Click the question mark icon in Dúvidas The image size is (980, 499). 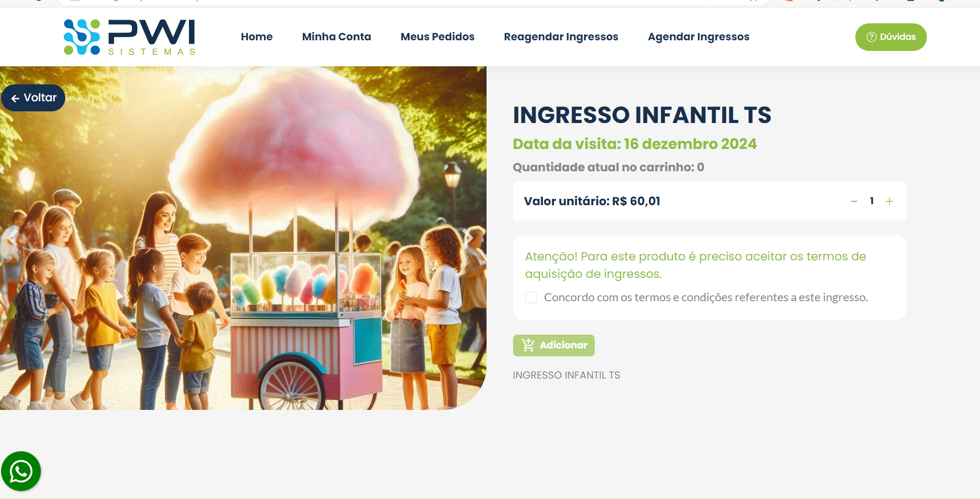pyautogui.click(x=871, y=37)
